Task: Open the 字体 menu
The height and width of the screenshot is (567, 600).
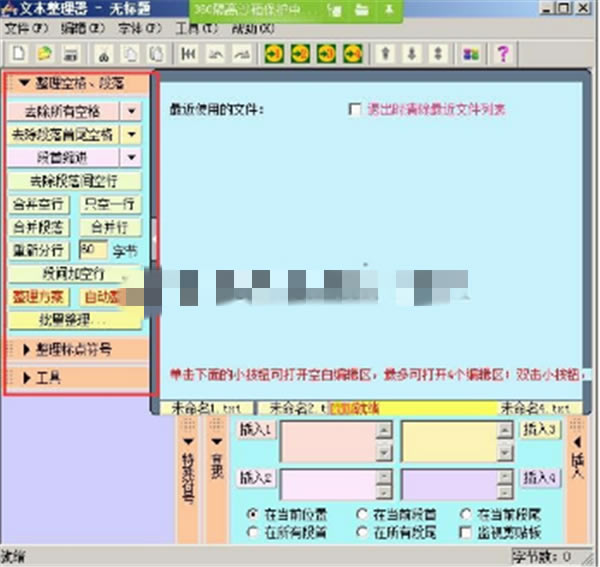Action: [140, 28]
